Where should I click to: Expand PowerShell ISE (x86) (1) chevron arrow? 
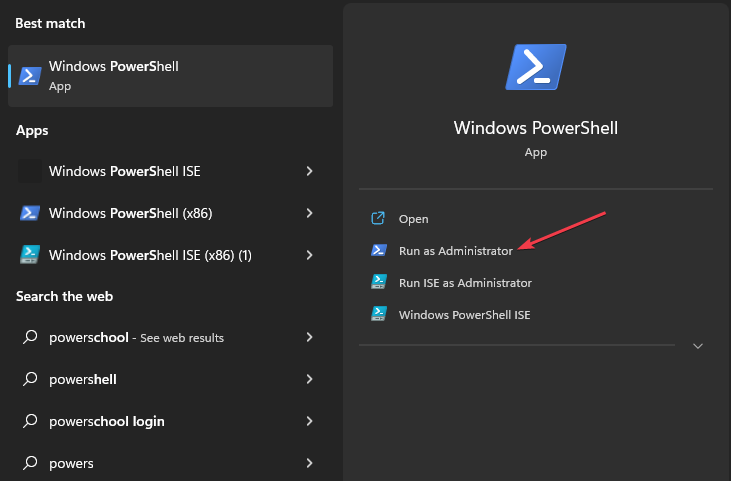tap(310, 255)
